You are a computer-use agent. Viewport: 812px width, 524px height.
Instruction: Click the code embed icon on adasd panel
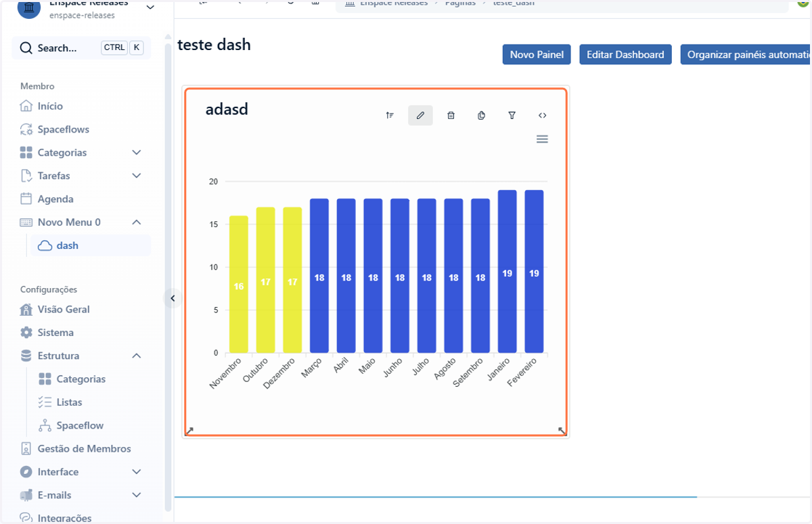(x=543, y=116)
